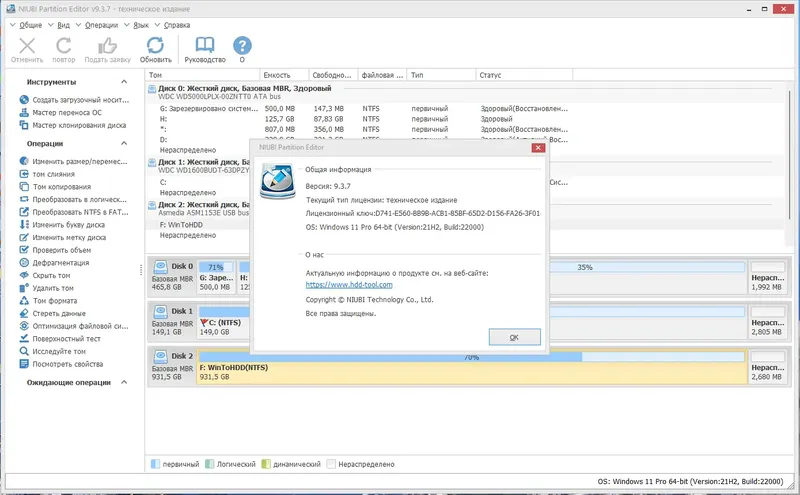Screen dimensions: 800x495
Task: Open the Вид menu
Action: click(63, 25)
